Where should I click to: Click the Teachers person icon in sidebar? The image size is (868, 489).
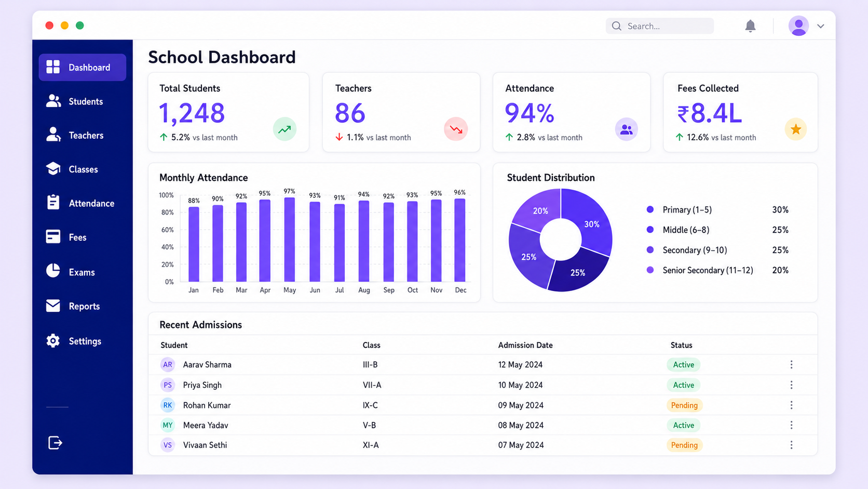53,135
